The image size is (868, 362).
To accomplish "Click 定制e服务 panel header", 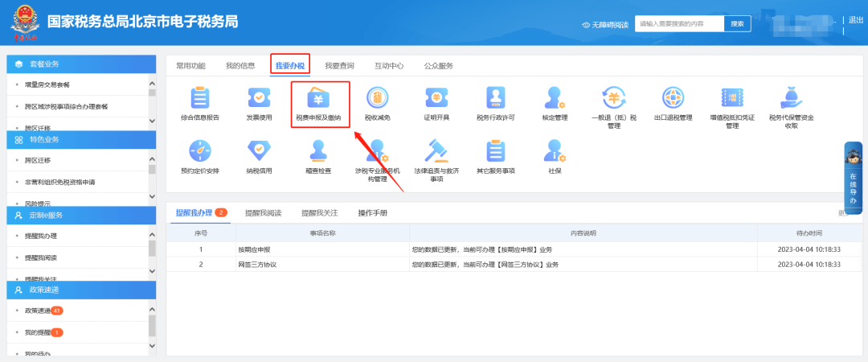I will click(x=81, y=215).
